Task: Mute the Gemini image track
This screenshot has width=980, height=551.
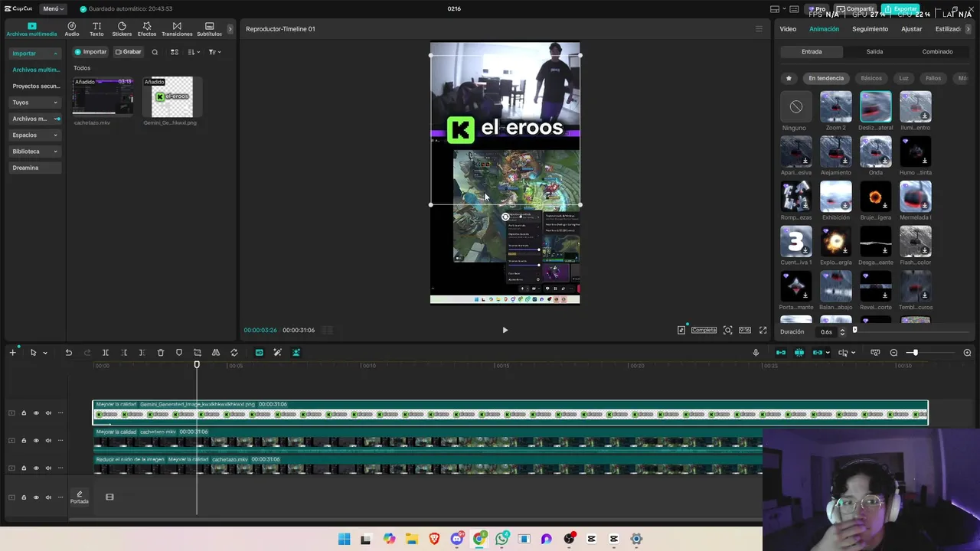Action: coord(48,413)
